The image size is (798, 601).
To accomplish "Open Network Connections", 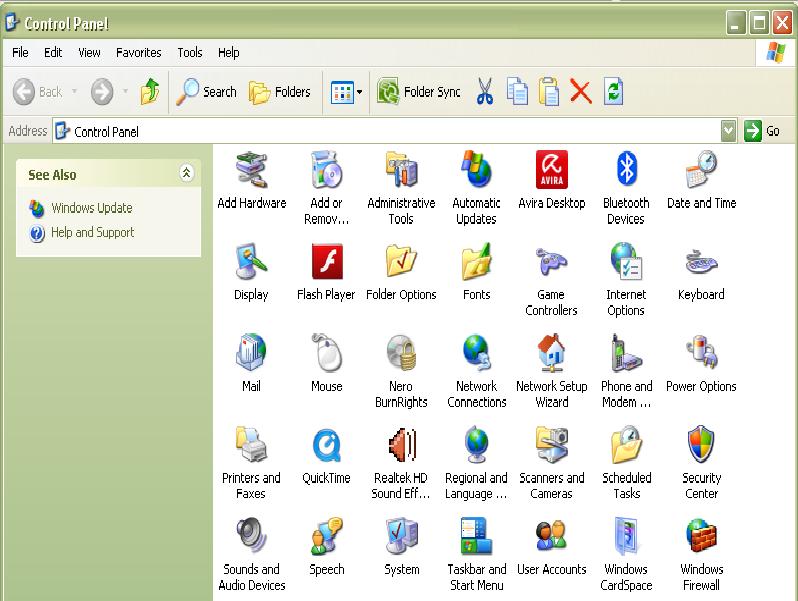I will (477, 371).
